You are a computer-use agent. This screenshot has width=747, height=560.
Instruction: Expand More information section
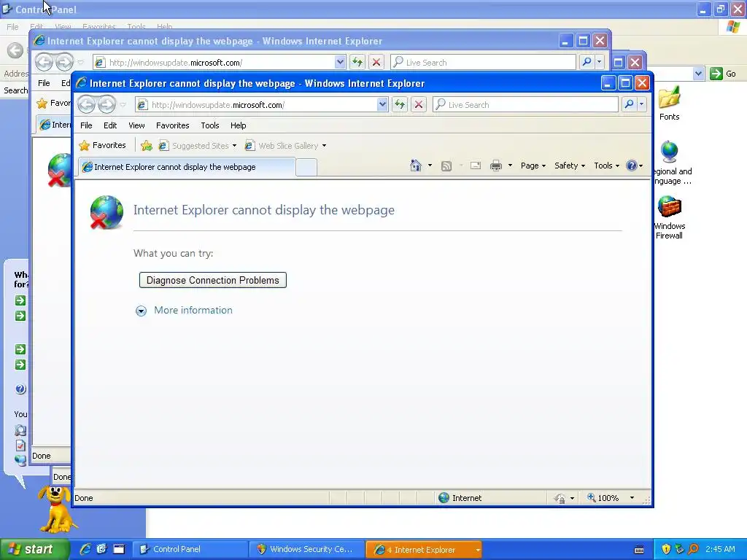click(x=141, y=311)
